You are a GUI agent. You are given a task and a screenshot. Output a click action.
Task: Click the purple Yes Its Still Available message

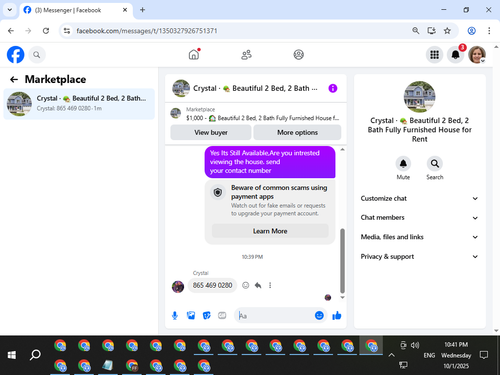pos(270,162)
